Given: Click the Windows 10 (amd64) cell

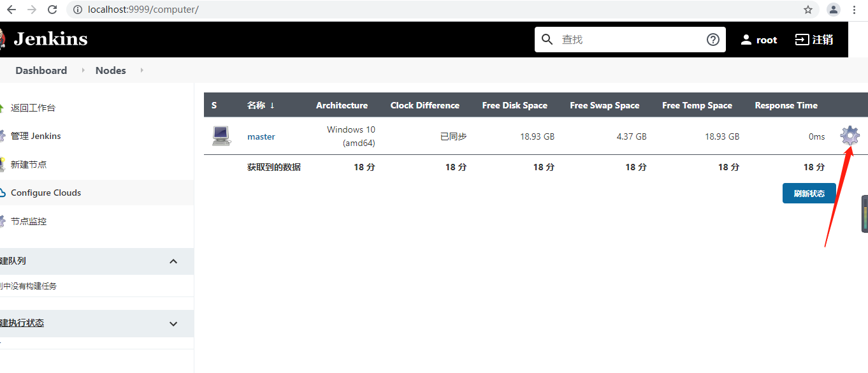Looking at the screenshot, I should (351, 136).
